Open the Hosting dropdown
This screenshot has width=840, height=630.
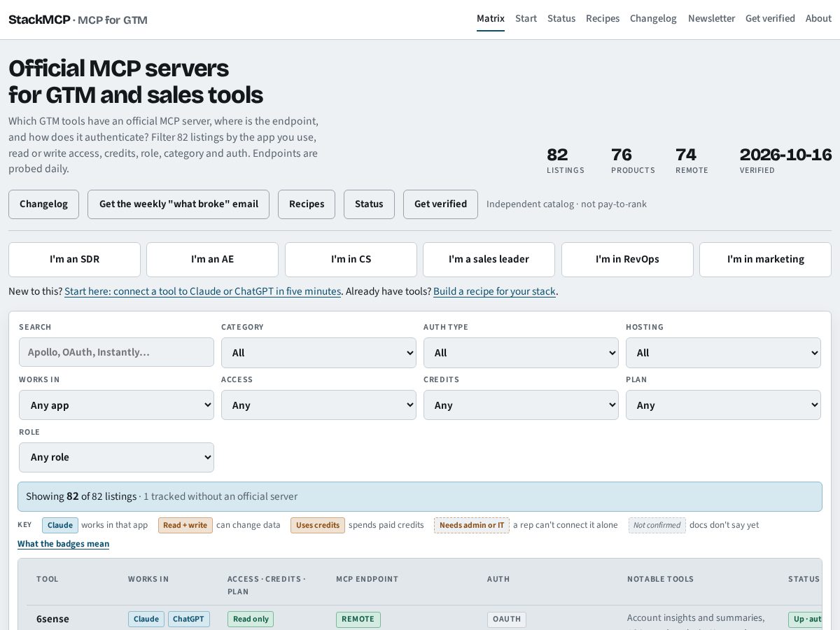pos(723,353)
